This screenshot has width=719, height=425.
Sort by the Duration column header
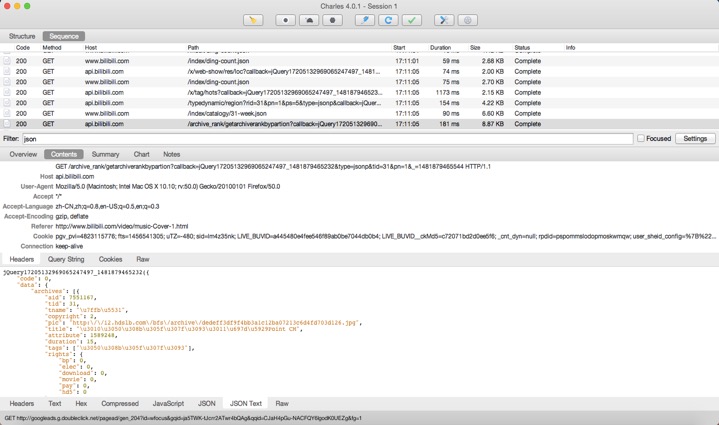pyautogui.click(x=440, y=48)
